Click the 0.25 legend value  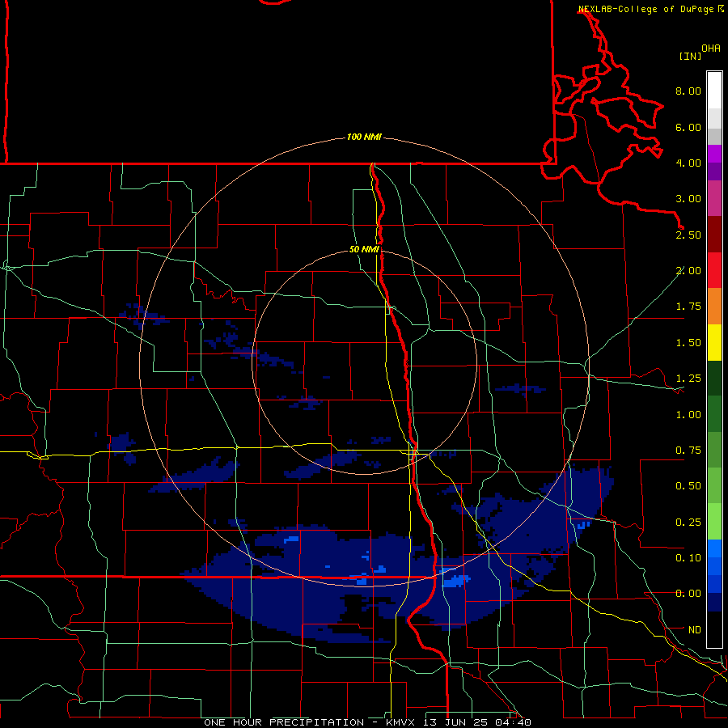point(688,523)
